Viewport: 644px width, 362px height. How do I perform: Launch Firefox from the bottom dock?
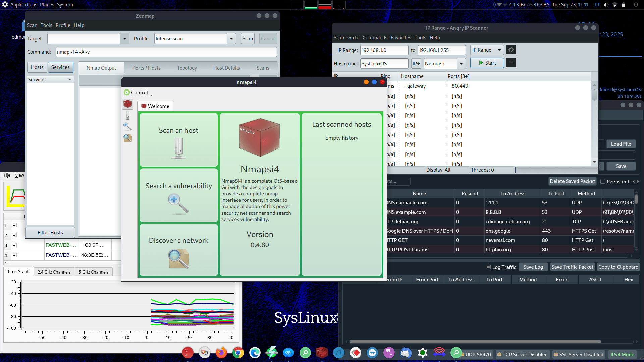(221, 353)
